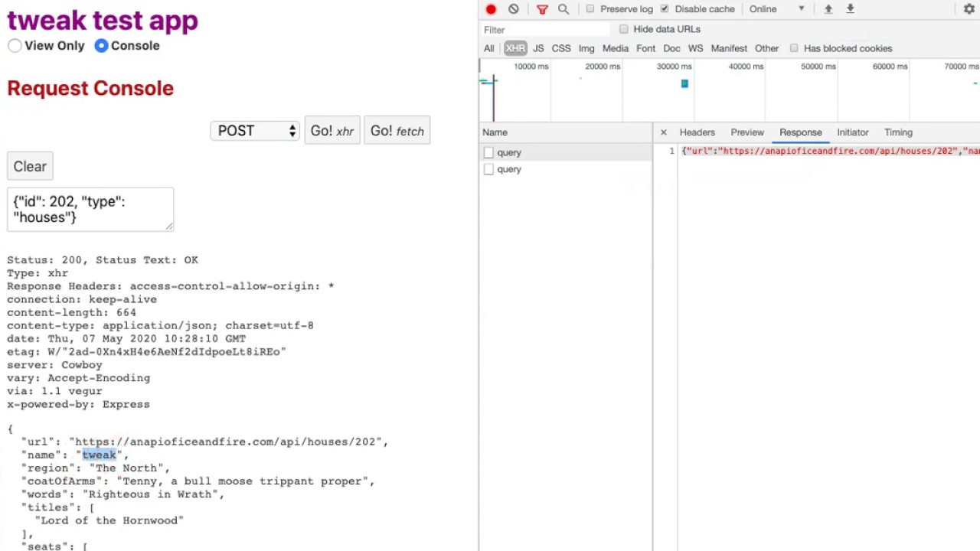Click the request body JSON textarea
The height and width of the screenshot is (551, 980).
(90, 210)
